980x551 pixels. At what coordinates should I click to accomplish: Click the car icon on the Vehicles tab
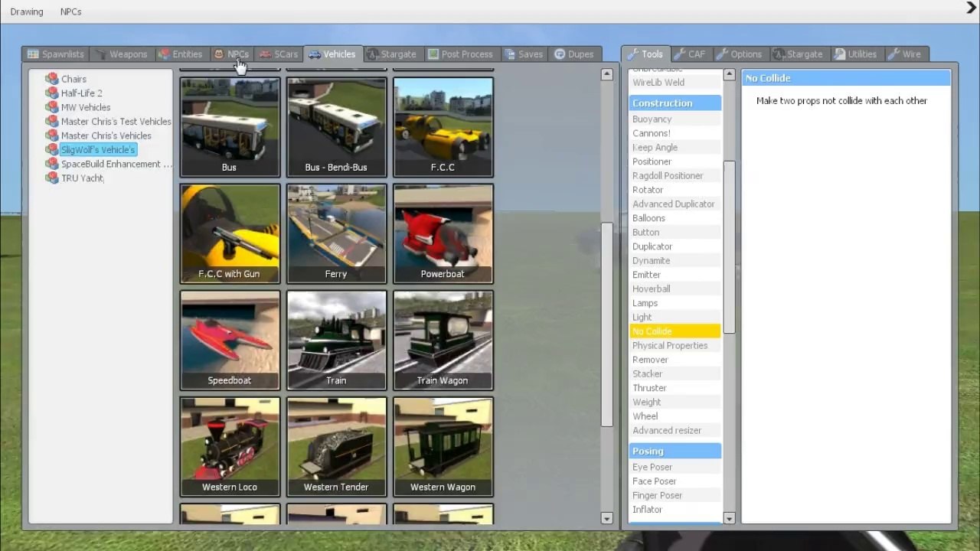click(315, 54)
